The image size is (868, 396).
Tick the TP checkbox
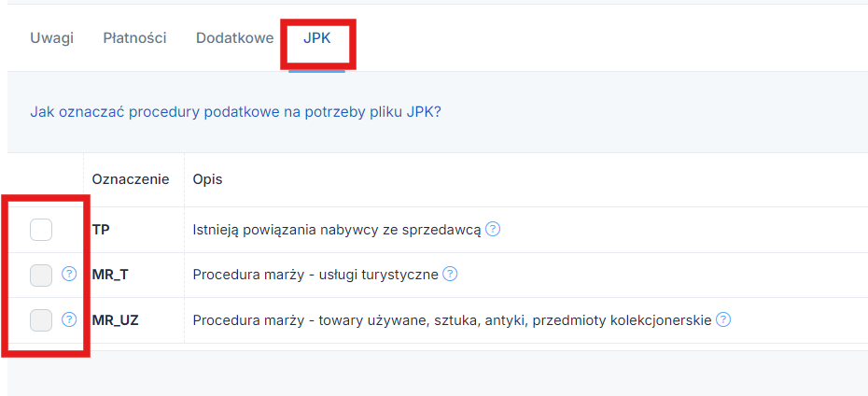[x=41, y=230]
